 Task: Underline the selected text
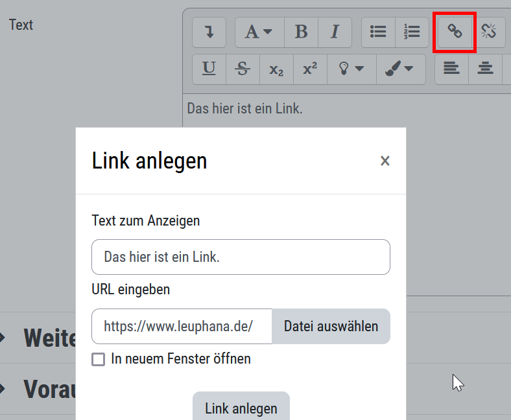click(209, 69)
